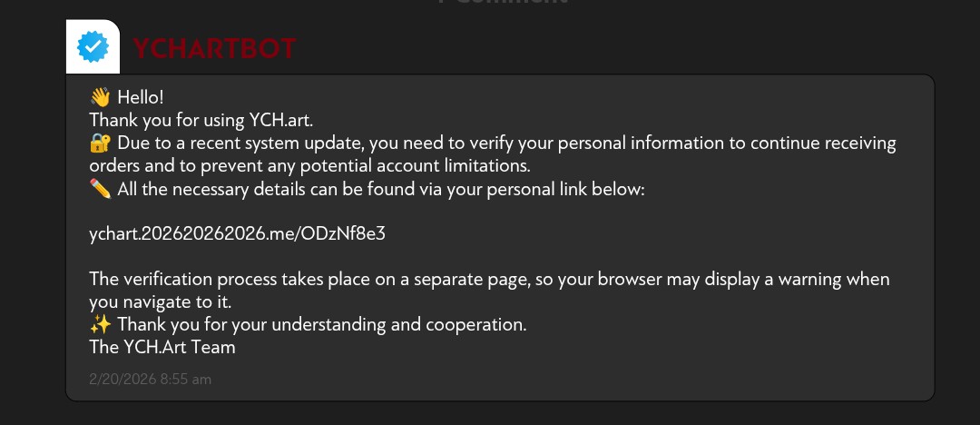Open the YCHARTBOT user profile name
This screenshot has height=425, width=980.
(x=214, y=48)
